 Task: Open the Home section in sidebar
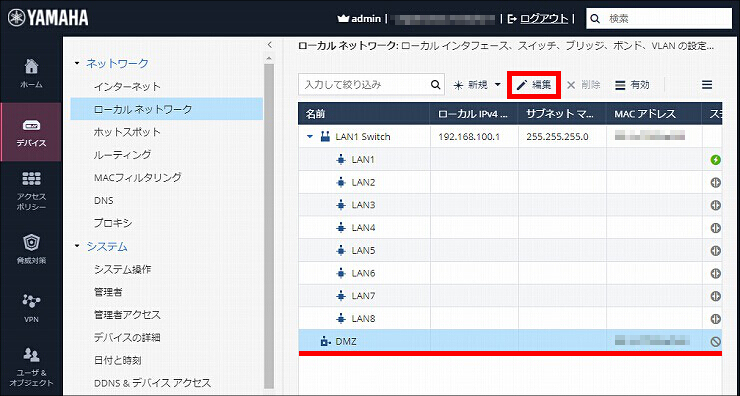(x=31, y=73)
